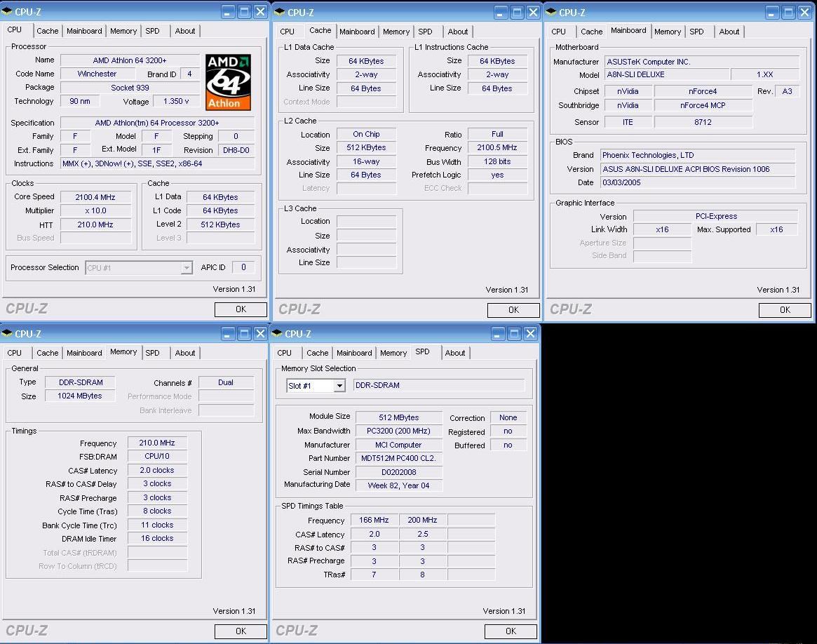
Task: Go to About tab in Memory window
Action: [x=185, y=353]
